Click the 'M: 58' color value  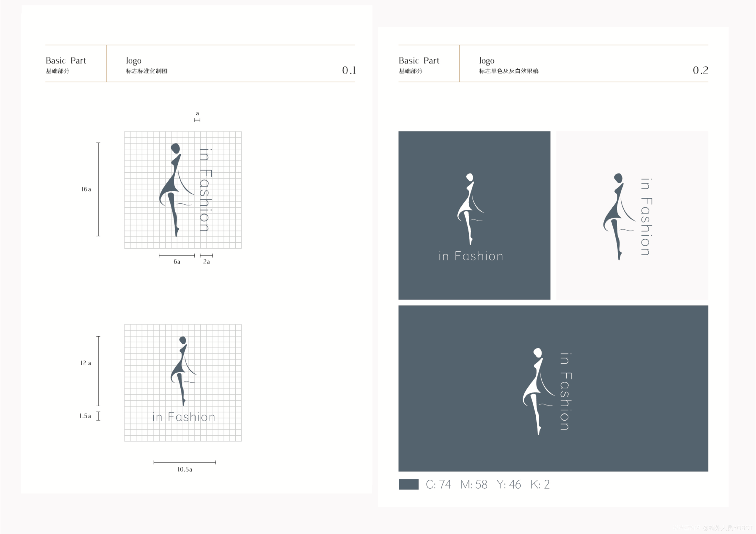pyautogui.click(x=474, y=485)
